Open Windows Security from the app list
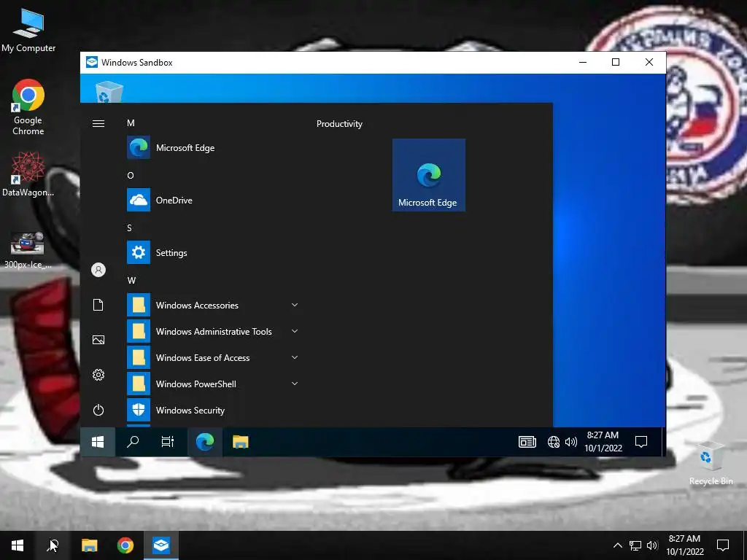This screenshot has height=560, width=747. tap(214, 410)
